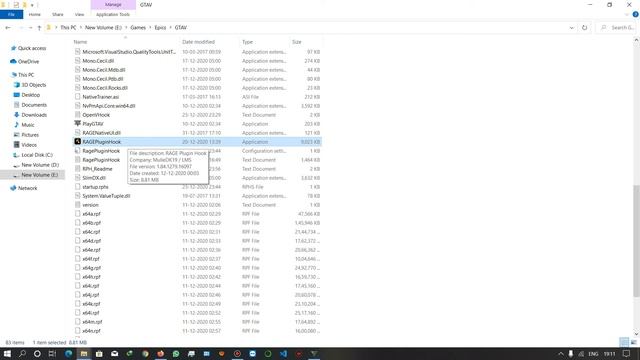Open the File ribbon menu

[11, 14]
